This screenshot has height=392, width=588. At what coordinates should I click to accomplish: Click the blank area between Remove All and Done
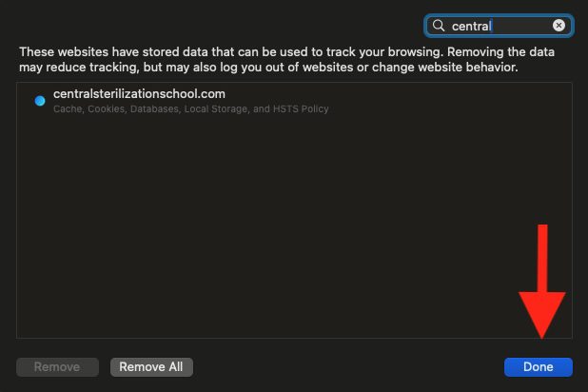348,367
